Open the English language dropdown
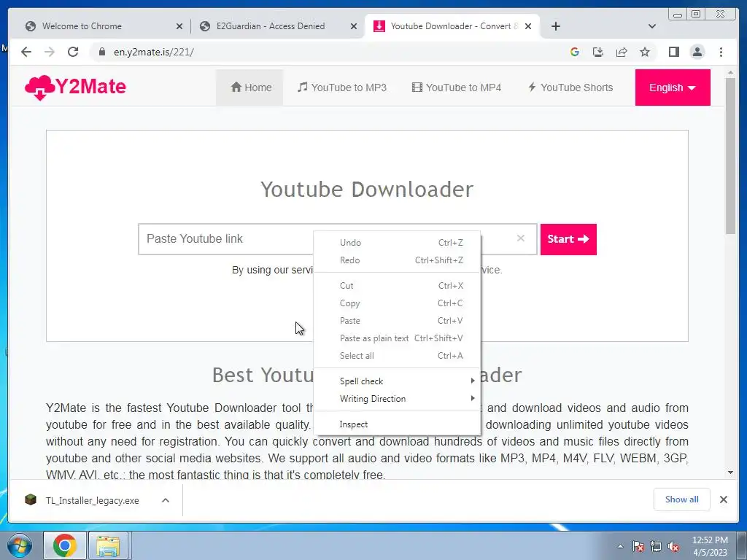Viewport: 747px width, 560px height. (672, 87)
